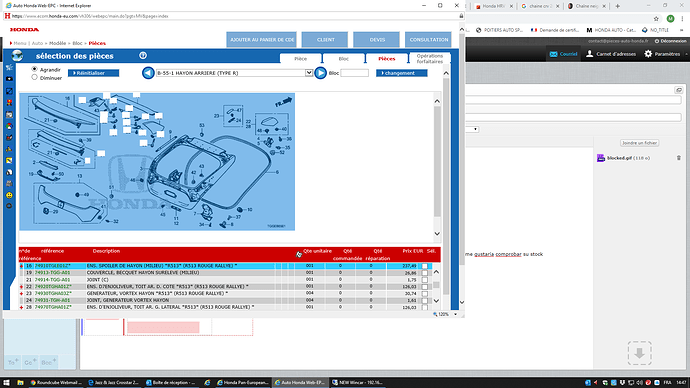
Task: Delete the blocked.gif attachment with trash icon
Action: coord(679,157)
